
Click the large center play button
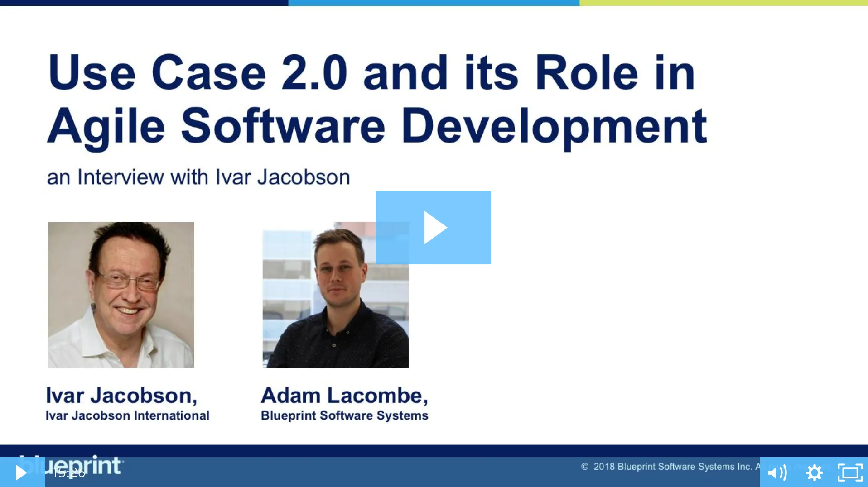tap(433, 228)
